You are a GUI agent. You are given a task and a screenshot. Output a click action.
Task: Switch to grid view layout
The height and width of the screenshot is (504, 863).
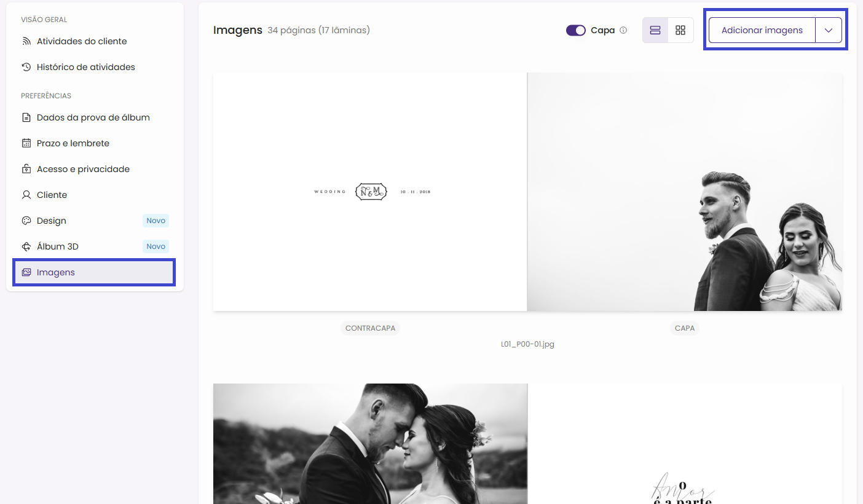(680, 30)
